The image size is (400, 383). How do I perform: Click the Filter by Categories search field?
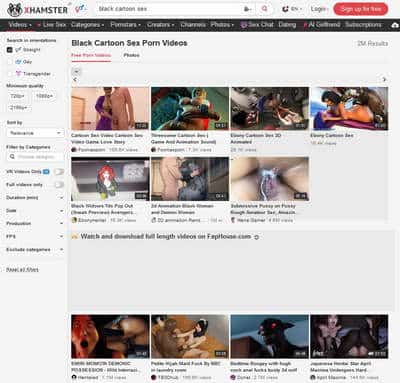coord(35,157)
